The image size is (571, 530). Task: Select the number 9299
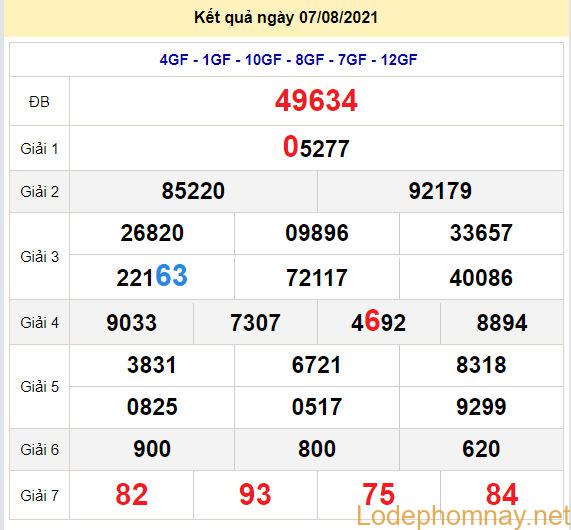pyautogui.click(x=481, y=407)
